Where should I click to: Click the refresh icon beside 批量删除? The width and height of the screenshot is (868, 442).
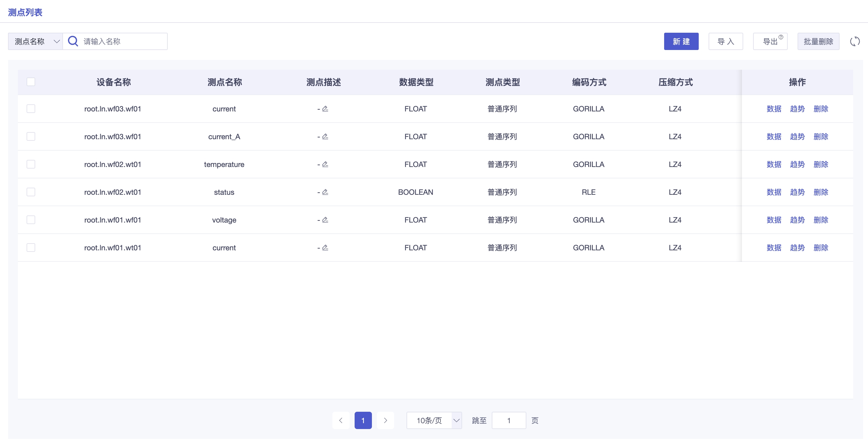854,41
